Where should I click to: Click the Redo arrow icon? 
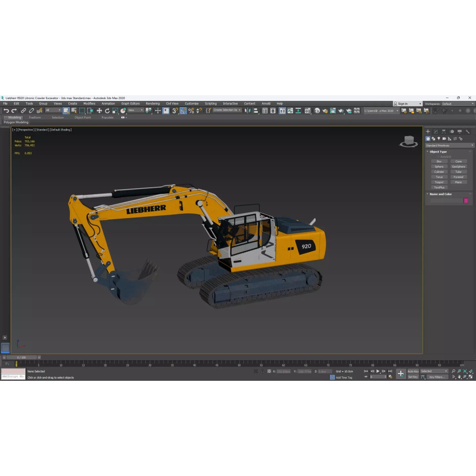(x=14, y=111)
